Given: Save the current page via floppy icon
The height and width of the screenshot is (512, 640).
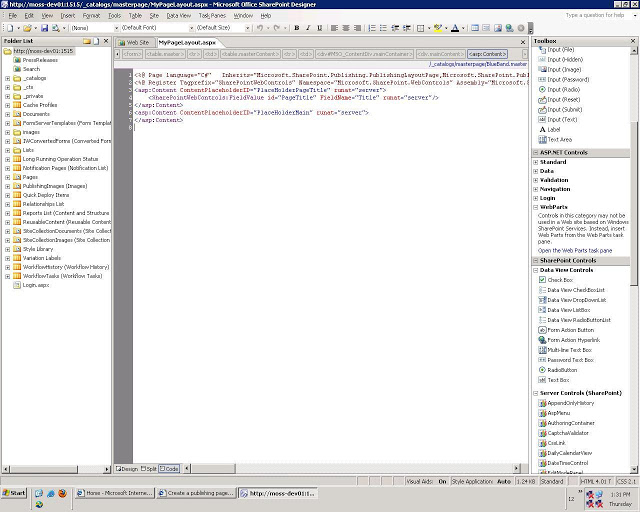Looking at the screenshot, I should click(x=44, y=28).
